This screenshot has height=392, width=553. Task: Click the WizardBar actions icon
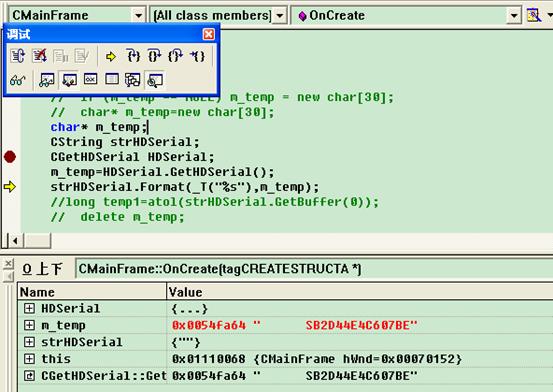coord(534,15)
